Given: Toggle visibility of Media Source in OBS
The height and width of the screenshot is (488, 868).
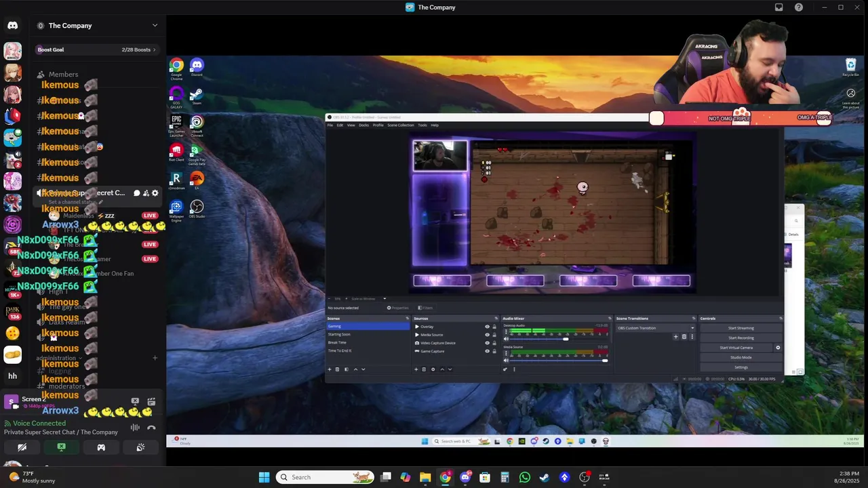Looking at the screenshot, I should pos(487,335).
